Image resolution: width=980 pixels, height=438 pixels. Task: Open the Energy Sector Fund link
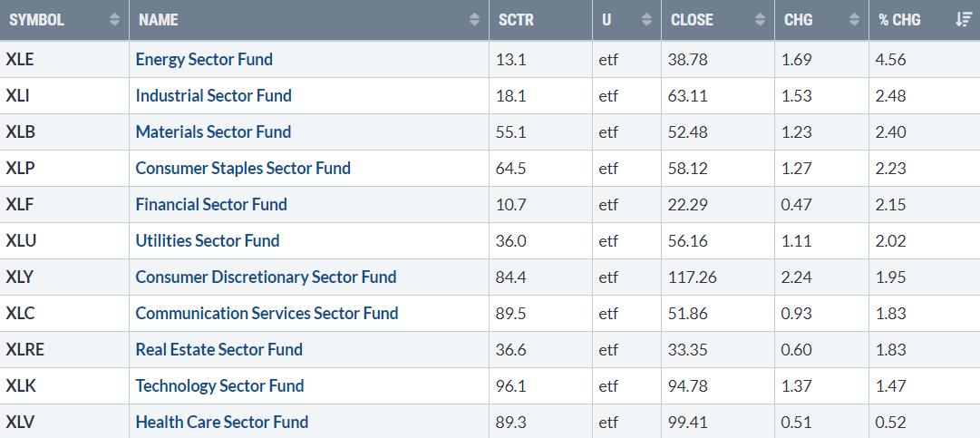coord(204,59)
